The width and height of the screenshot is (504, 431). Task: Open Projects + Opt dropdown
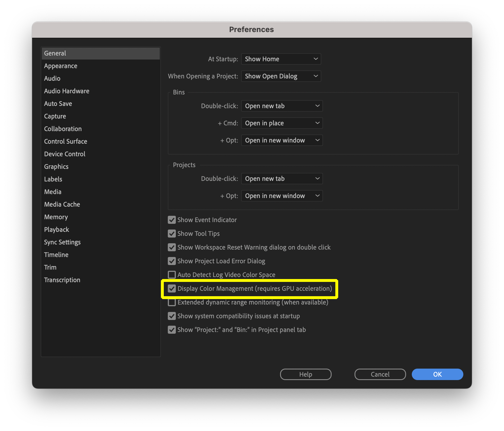point(282,196)
